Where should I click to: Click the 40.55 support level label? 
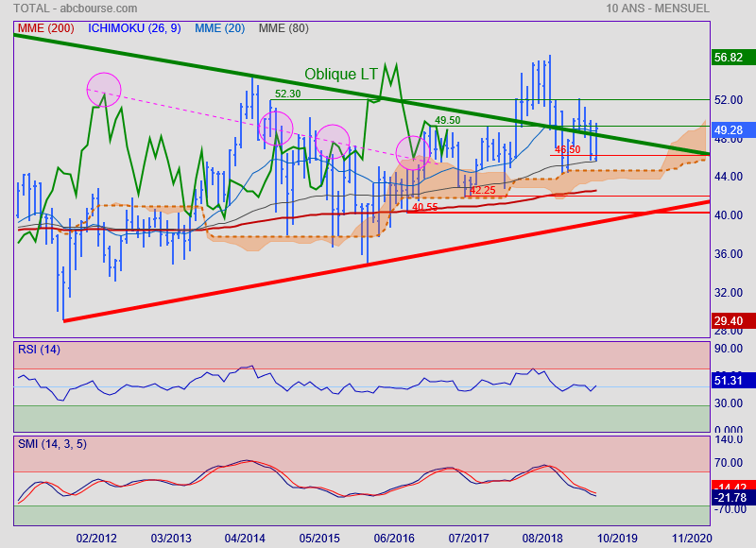click(x=425, y=207)
